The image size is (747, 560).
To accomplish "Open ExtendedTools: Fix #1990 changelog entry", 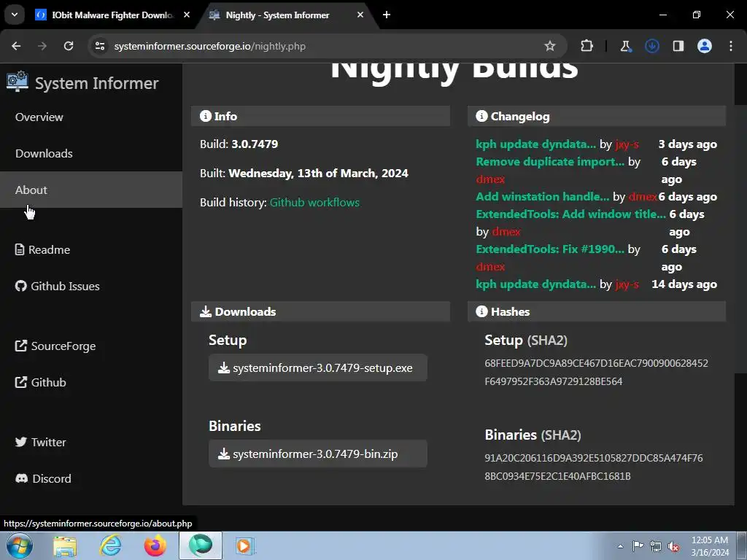I will point(550,249).
